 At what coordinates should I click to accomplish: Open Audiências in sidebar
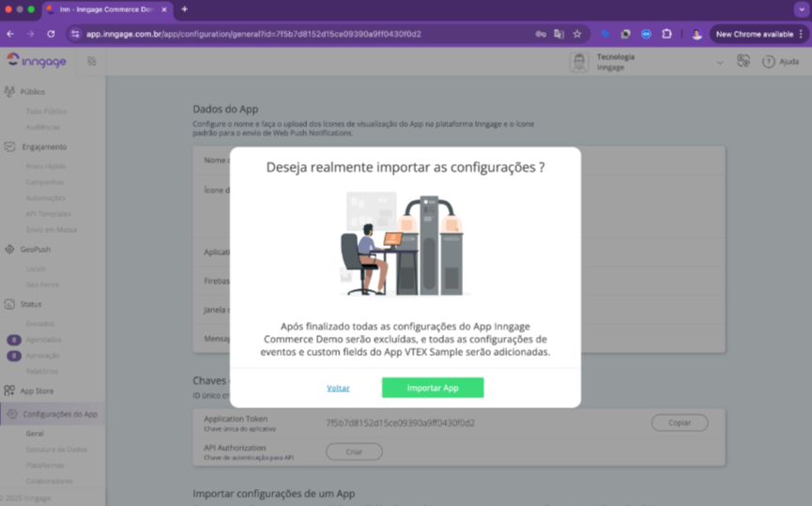tap(43, 127)
